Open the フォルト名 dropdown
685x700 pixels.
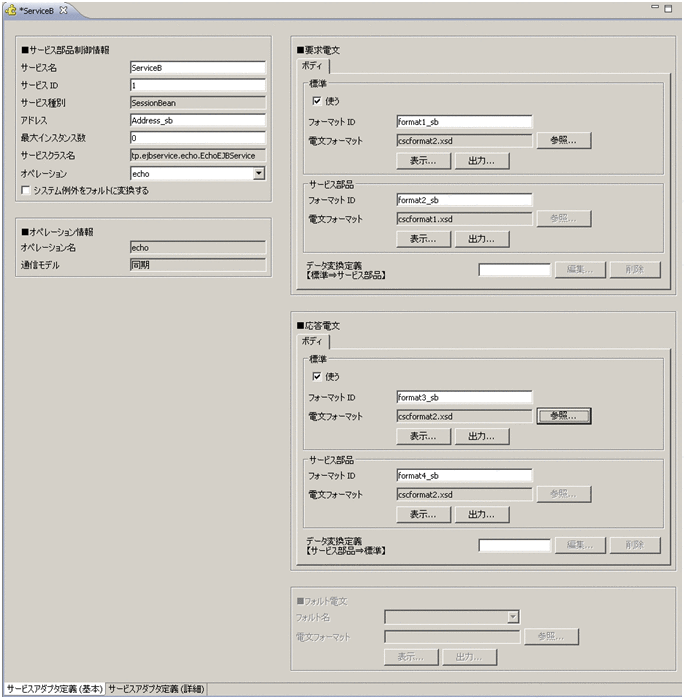[513, 617]
